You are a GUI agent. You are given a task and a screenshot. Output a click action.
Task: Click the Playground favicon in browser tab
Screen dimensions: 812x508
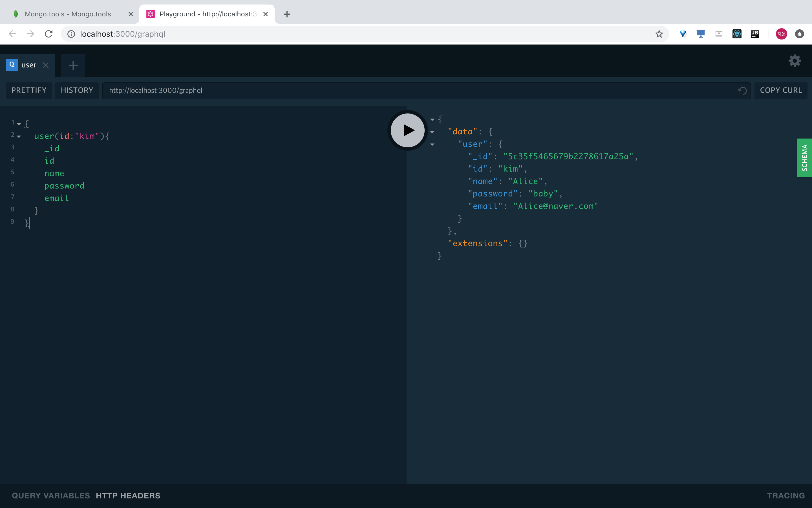(151, 14)
